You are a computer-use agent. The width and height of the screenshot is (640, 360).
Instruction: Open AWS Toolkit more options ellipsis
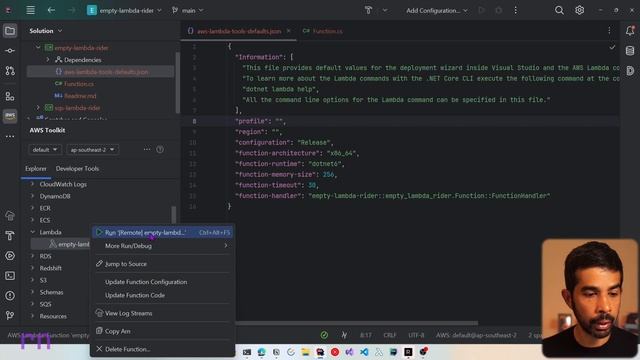(147, 149)
